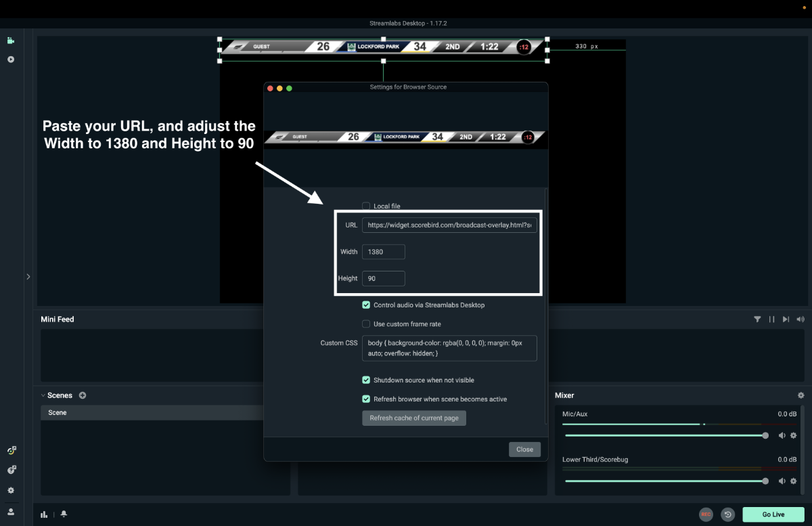Image resolution: width=812 pixels, height=526 pixels.
Task: Adjust the Lower Third/Scorebug volume slider
Action: pos(665,481)
